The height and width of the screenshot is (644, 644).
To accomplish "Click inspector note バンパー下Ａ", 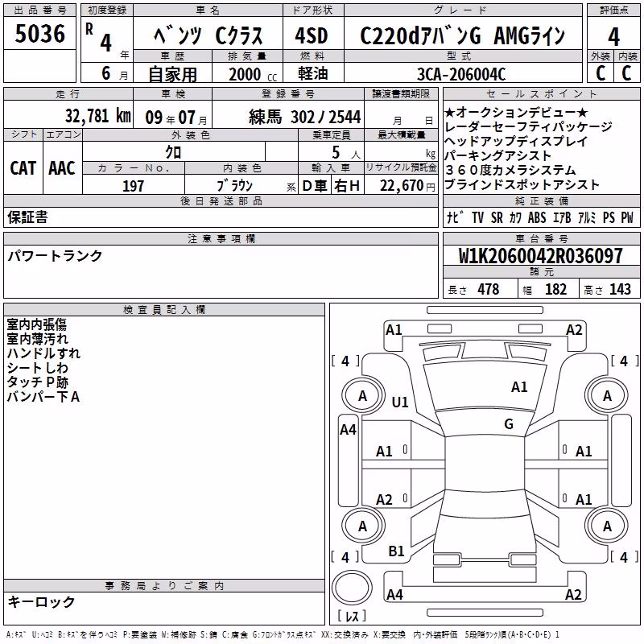I will click(43, 397).
